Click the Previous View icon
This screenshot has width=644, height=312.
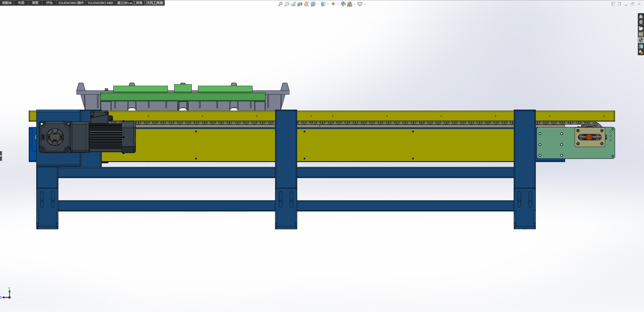click(x=293, y=4)
